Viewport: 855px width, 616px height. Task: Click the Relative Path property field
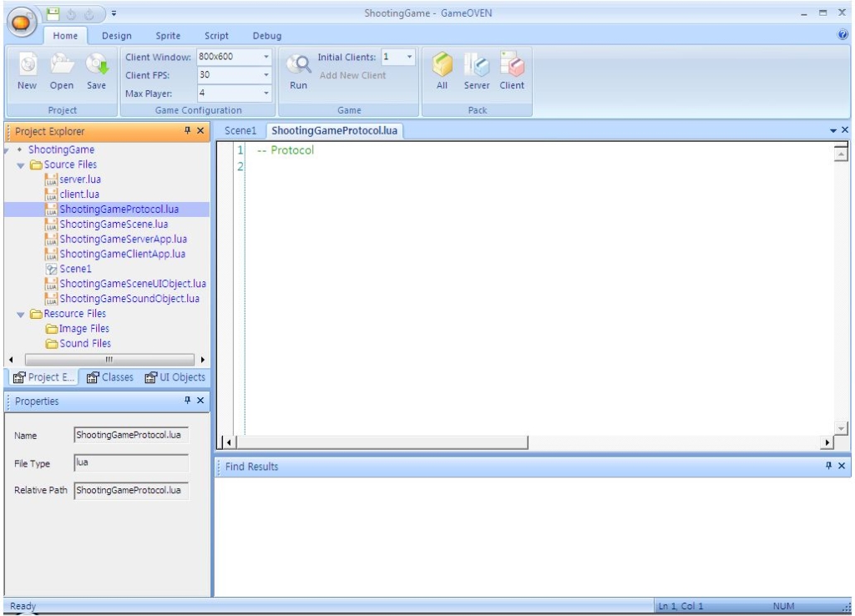pyautogui.click(x=131, y=490)
